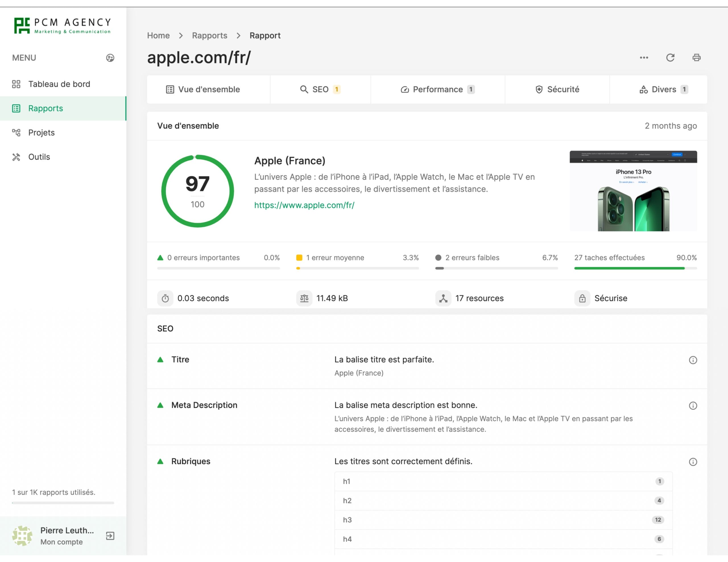
Task: Click info icon for Meta Description row
Action: coord(693,405)
